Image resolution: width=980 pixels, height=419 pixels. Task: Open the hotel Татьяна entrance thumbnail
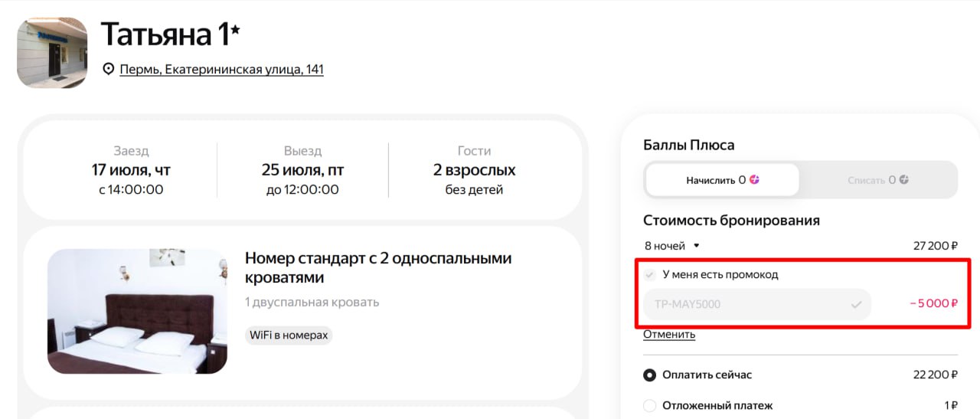52,53
